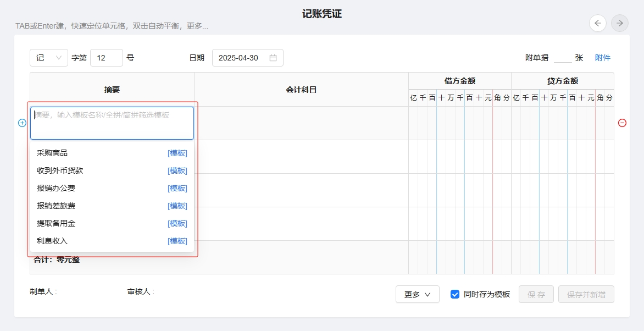Open the 附件 attachment link
The width and height of the screenshot is (644, 331).
[602, 58]
